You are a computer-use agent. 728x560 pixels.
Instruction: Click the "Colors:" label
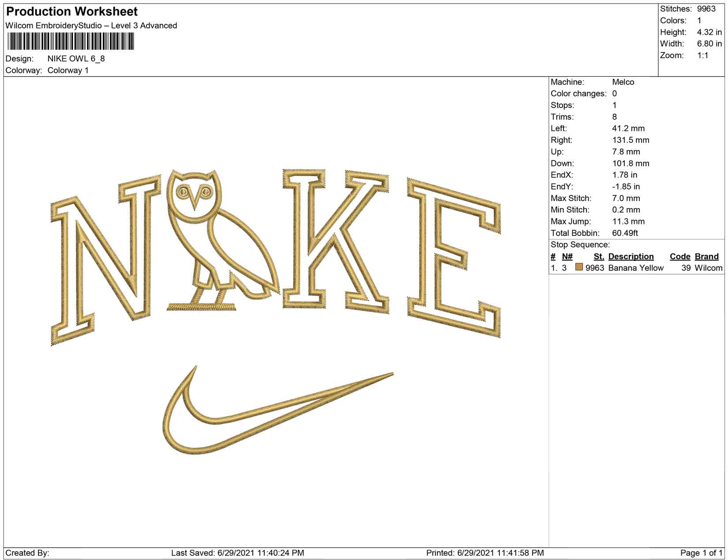click(673, 21)
